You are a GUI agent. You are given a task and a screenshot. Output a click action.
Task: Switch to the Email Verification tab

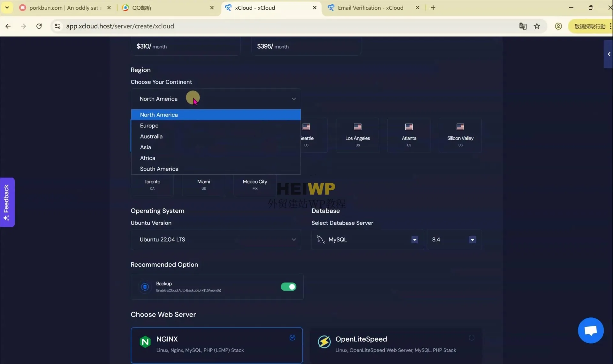(370, 8)
